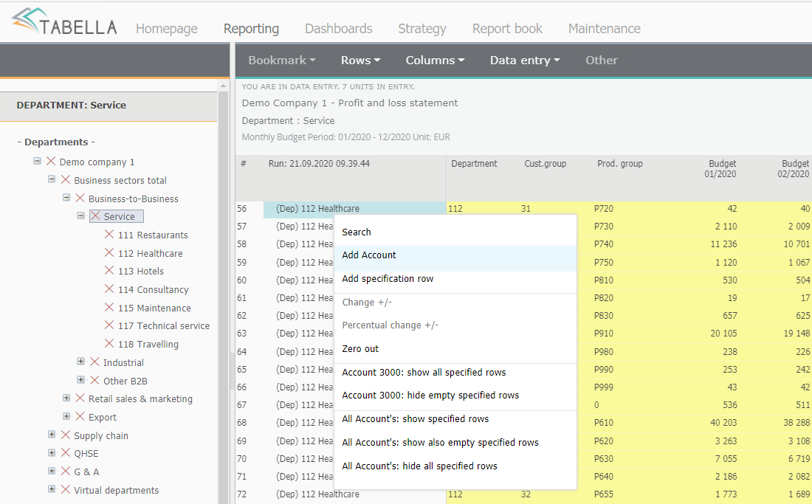812x504 pixels.
Task: Expand the G & A node
Action: pyautogui.click(x=52, y=471)
